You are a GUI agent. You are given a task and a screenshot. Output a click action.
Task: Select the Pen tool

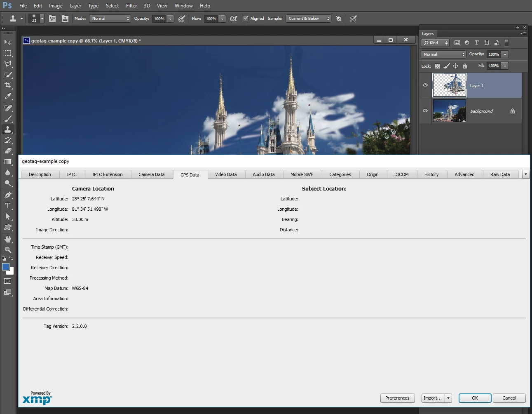[8, 195]
